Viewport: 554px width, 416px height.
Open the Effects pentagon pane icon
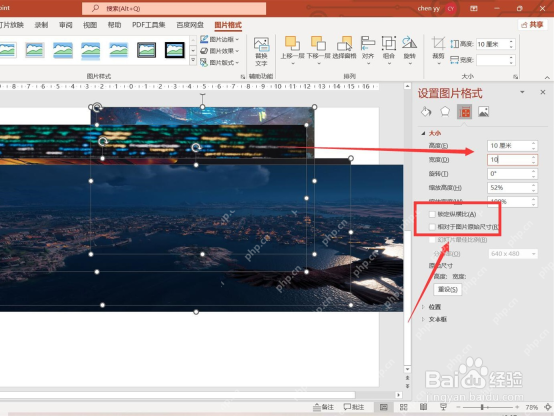coord(445,112)
